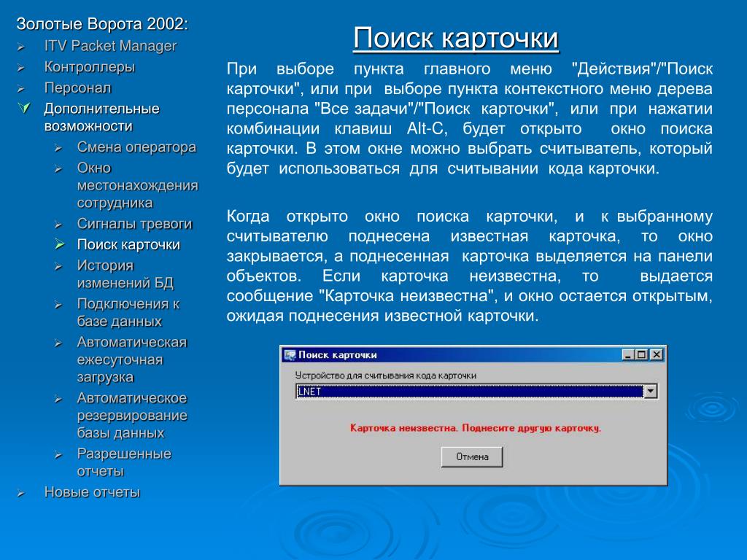
Task: Click arrow bullet beside Разрешенные отчеты
Action: (58, 455)
